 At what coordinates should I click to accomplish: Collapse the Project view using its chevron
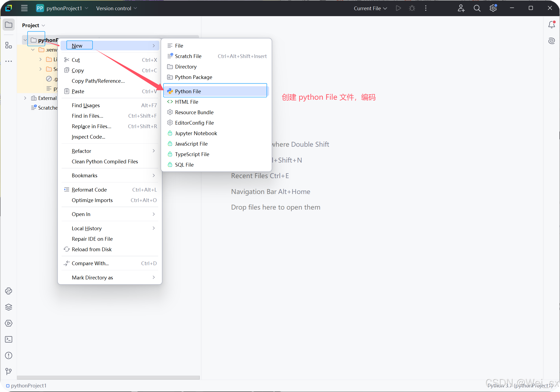click(43, 25)
